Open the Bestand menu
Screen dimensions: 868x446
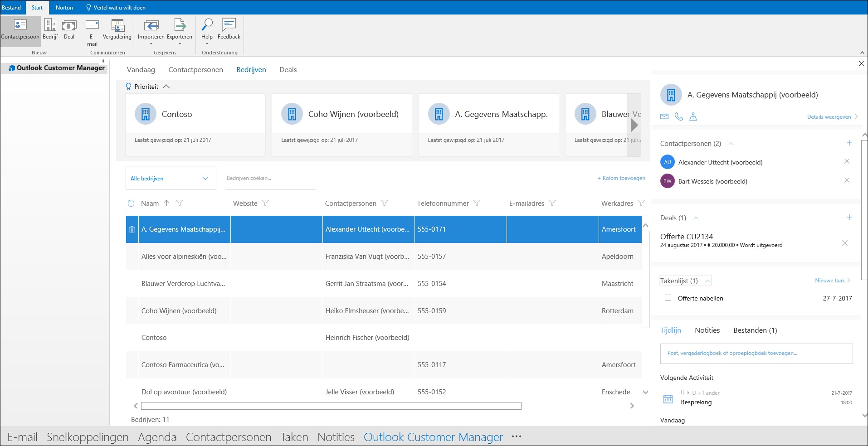click(11, 7)
